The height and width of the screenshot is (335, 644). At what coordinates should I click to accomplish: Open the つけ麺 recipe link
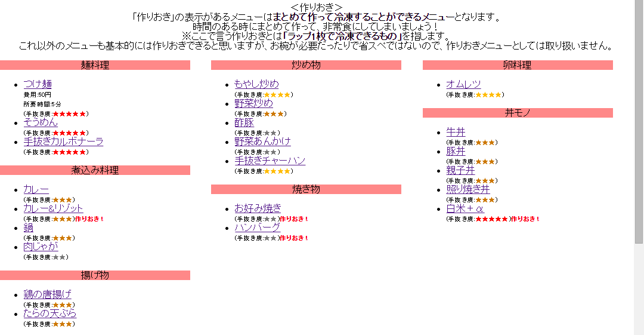point(38,84)
